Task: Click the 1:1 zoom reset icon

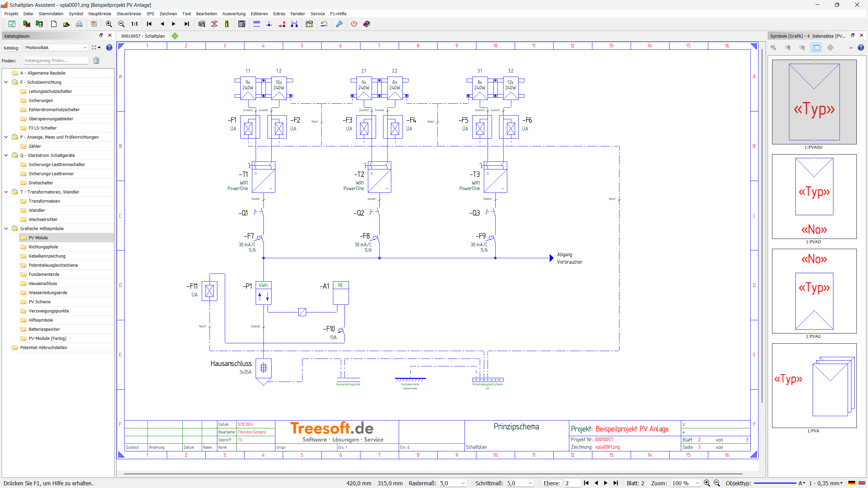Action: tap(134, 24)
